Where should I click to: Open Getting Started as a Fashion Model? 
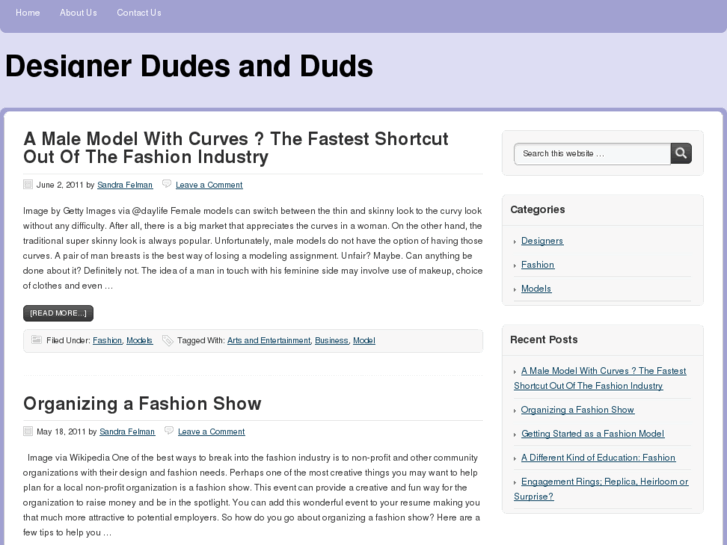(593, 434)
